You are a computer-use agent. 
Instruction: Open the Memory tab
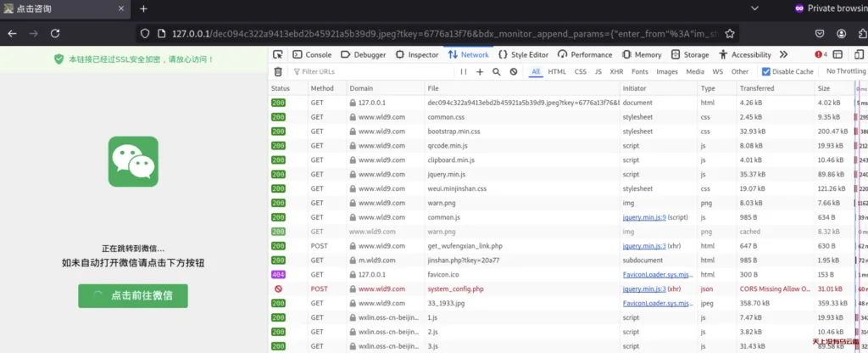click(642, 54)
